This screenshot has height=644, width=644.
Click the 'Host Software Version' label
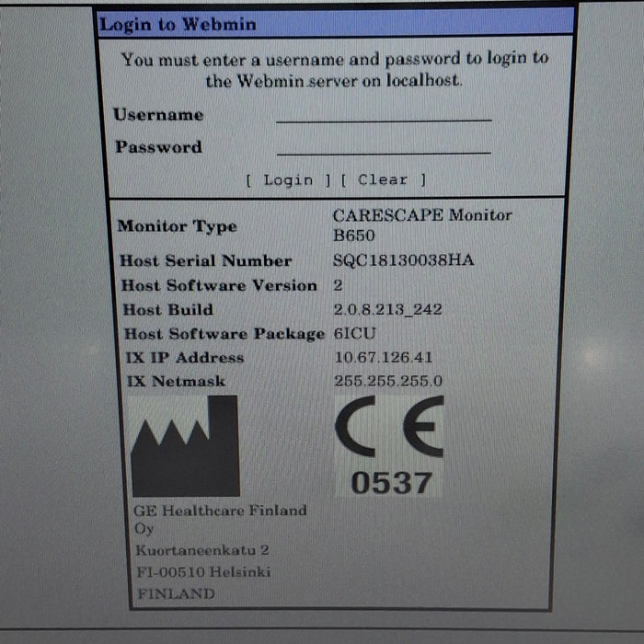pyautogui.click(x=219, y=285)
